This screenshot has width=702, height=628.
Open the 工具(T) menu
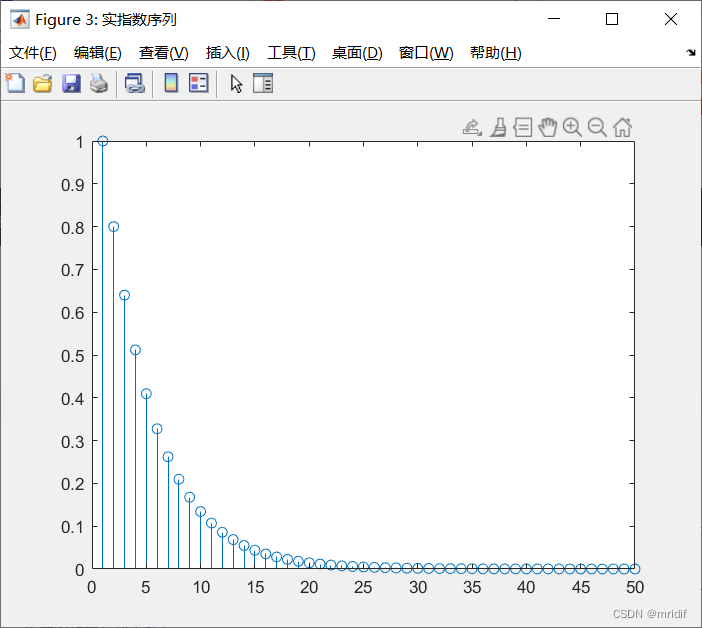tap(291, 53)
